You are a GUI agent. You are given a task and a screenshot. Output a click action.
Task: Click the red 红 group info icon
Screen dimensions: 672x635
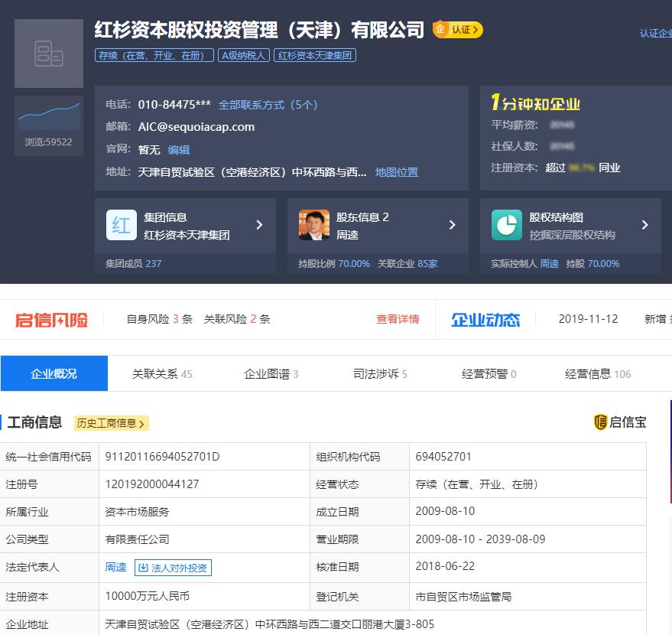pos(122,225)
